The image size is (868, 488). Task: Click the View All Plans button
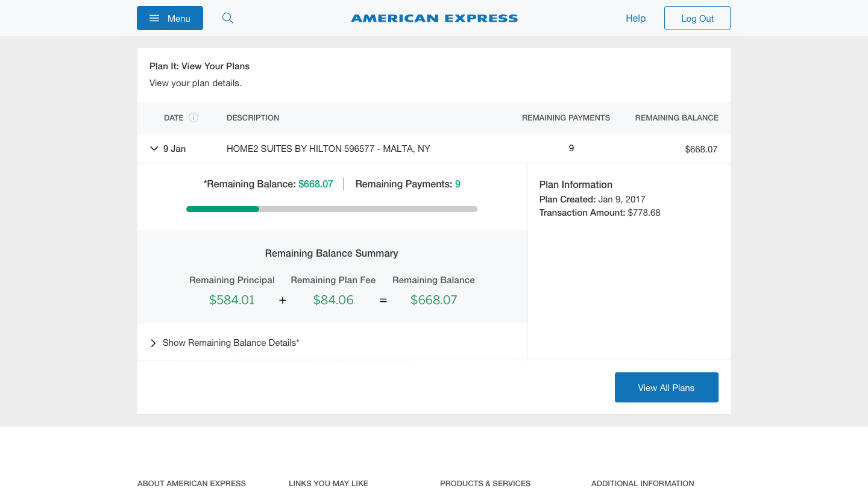[667, 387]
